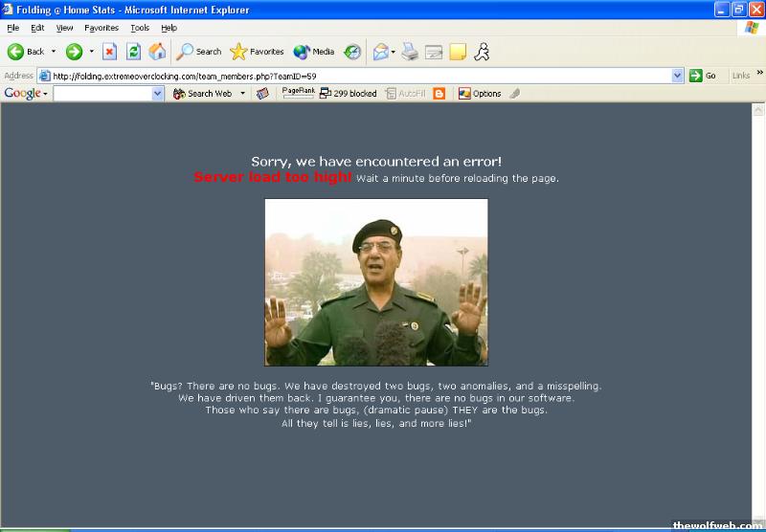Go to the Home page icon
This screenshot has width=766, height=532.
click(157, 52)
